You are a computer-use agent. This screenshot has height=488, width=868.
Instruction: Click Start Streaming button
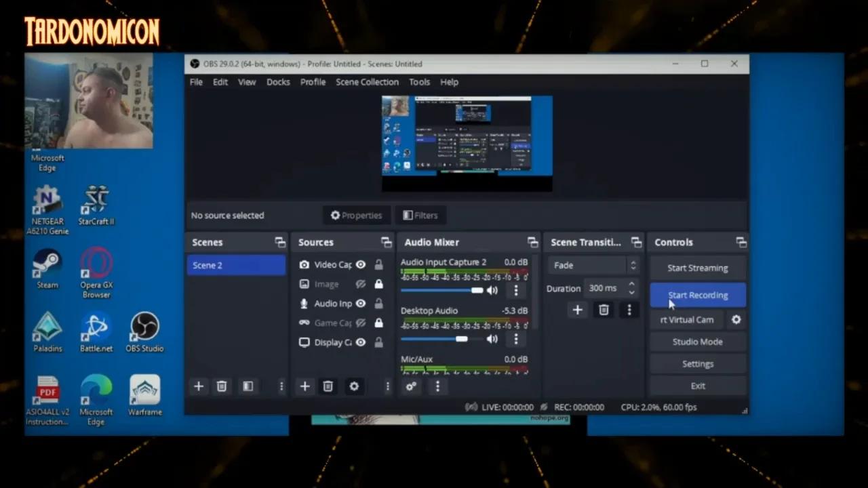[697, 268]
